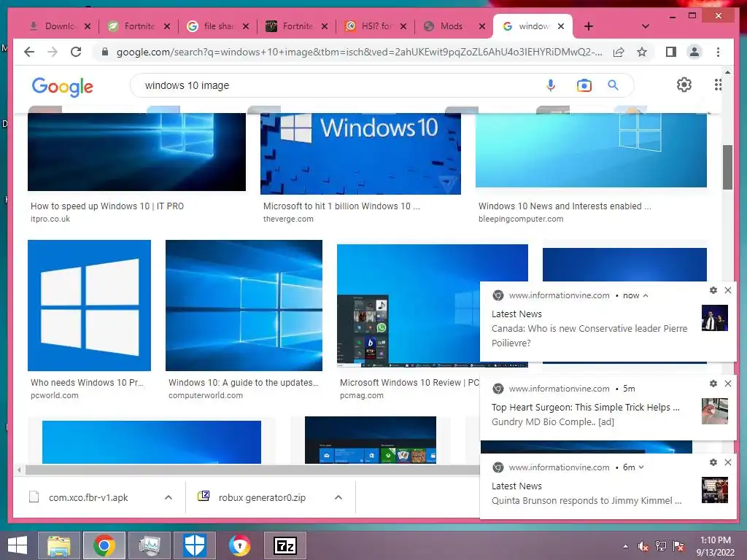Show hidden system tray icons

click(625, 546)
